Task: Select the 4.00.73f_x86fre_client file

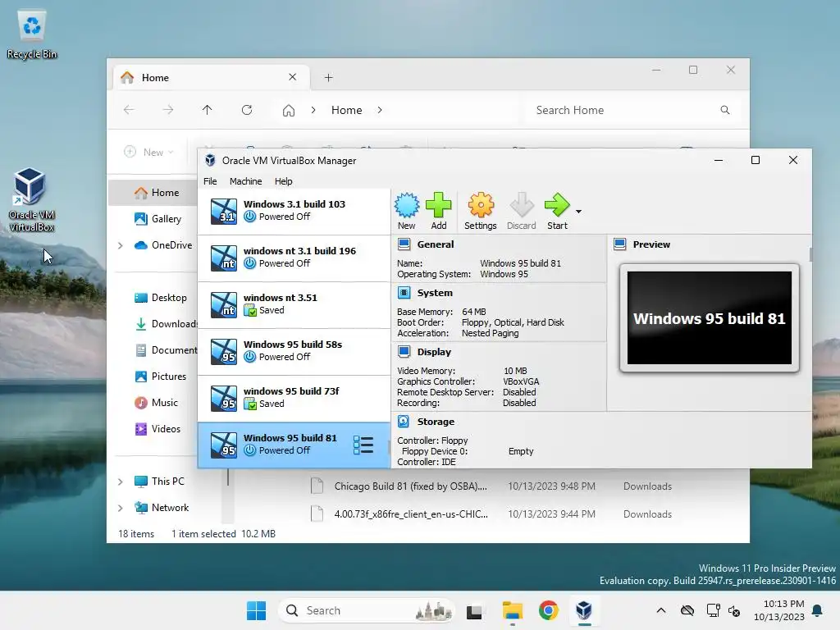Action: coord(411,514)
